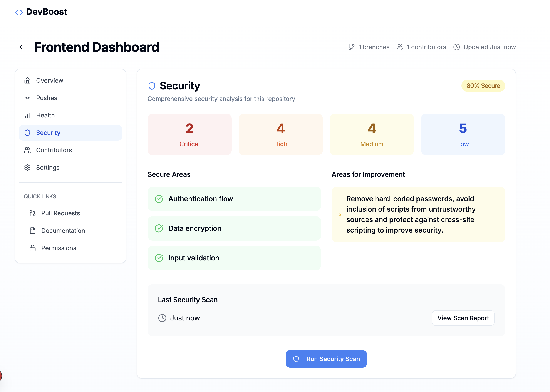Click the shield icon beside Security heading
The image size is (550, 392).
(x=152, y=86)
